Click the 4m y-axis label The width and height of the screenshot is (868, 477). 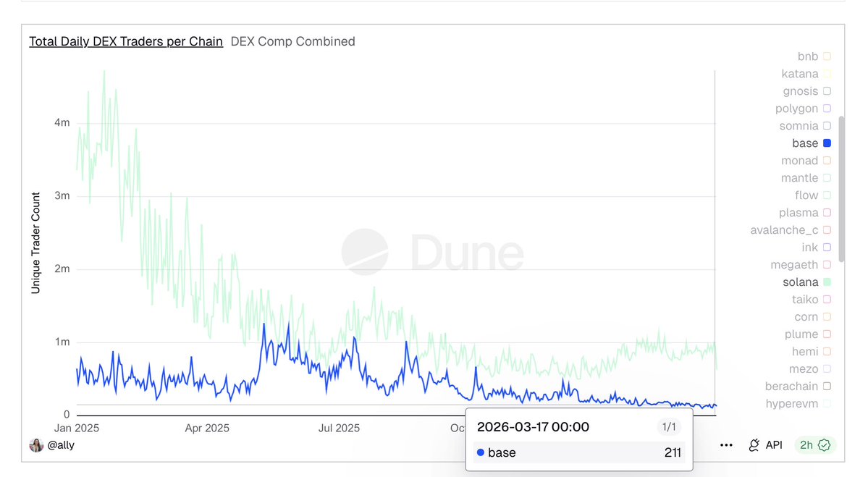tap(62, 122)
